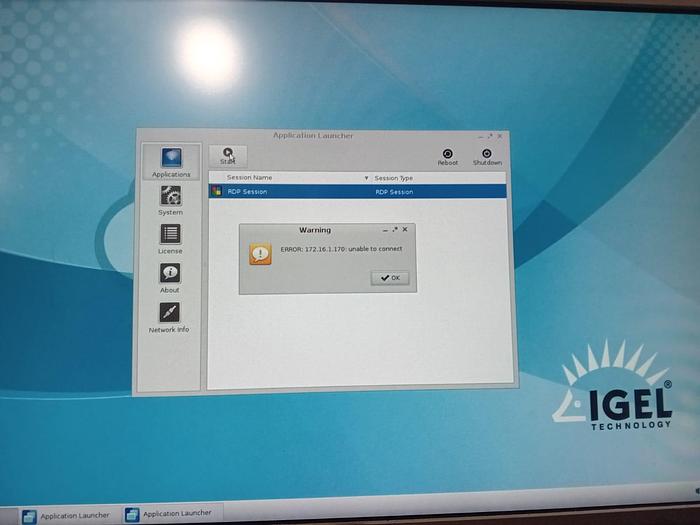Open the Network Info sidebar icon

coord(169,314)
